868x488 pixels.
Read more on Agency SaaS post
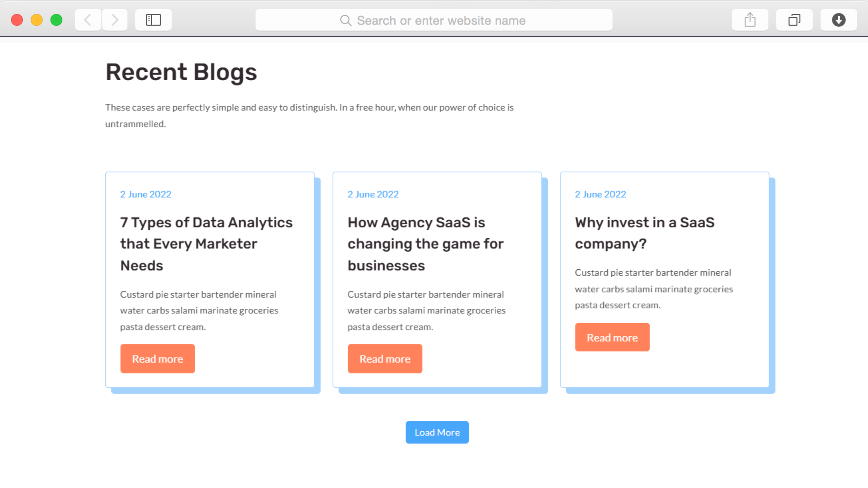tap(385, 359)
